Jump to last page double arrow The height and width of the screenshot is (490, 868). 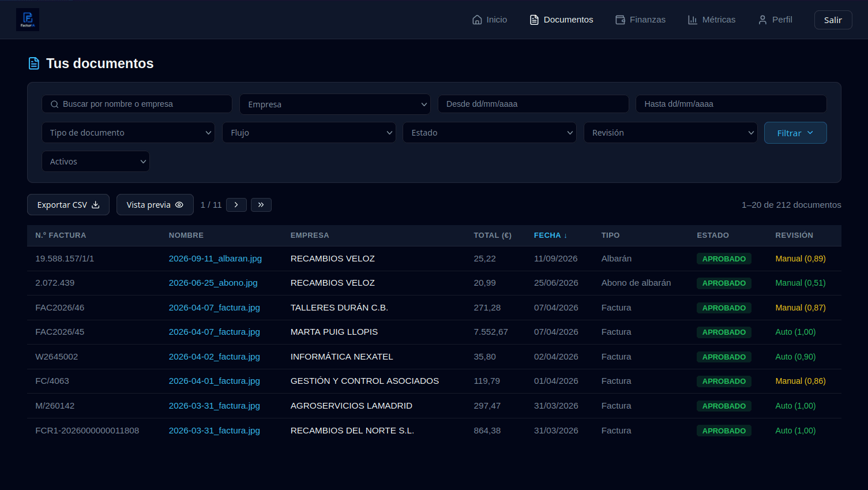(x=261, y=205)
